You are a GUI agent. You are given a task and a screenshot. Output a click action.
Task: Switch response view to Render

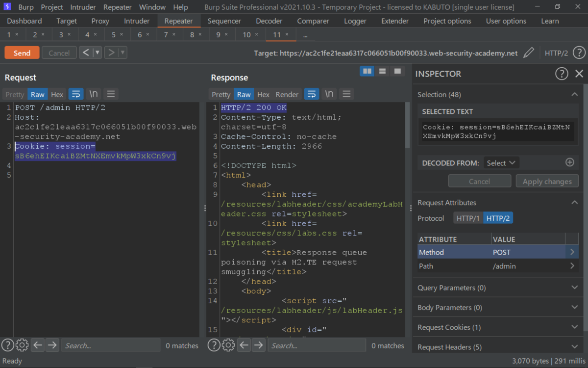click(x=287, y=94)
